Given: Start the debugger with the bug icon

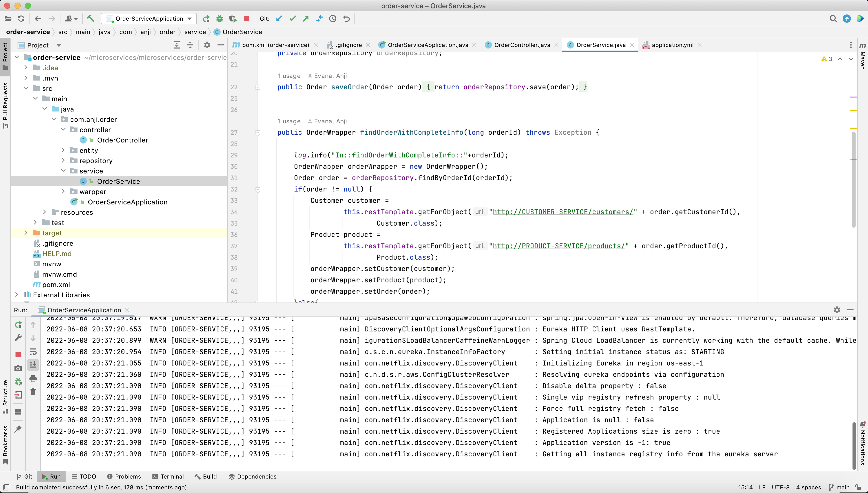Looking at the screenshot, I should 220,19.
